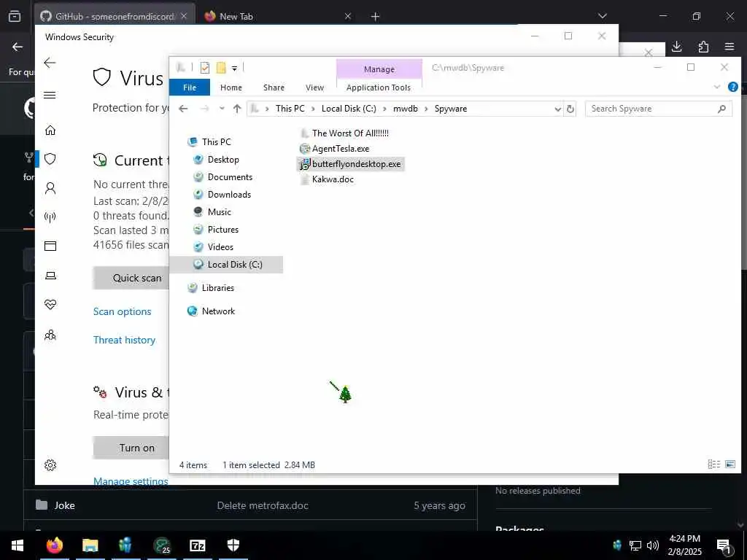
Task: Click Explorer back navigation arrow
Action: point(183,109)
